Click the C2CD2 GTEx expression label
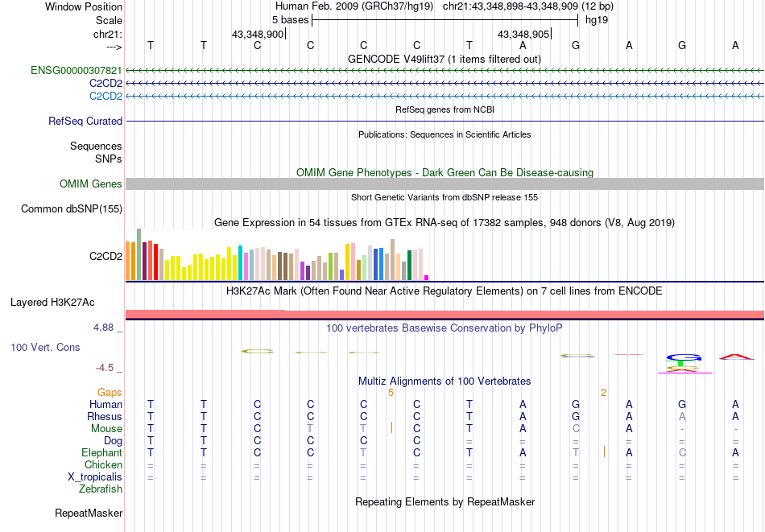The height and width of the screenshot is (532, 765). (x=105, y=256)
